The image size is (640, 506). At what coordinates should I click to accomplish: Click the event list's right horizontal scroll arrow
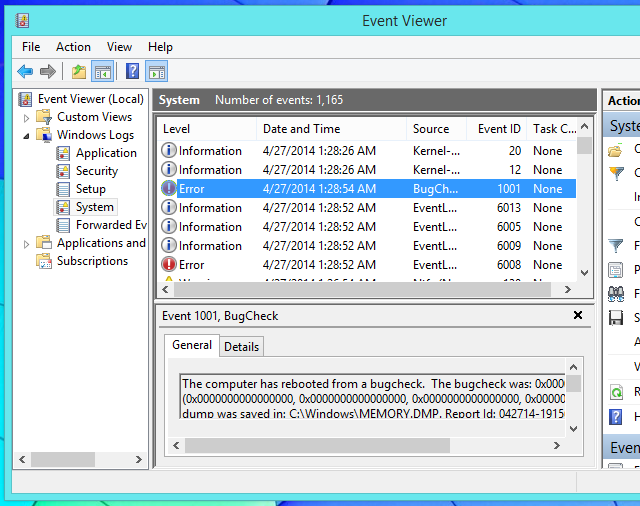pos(568,290)
